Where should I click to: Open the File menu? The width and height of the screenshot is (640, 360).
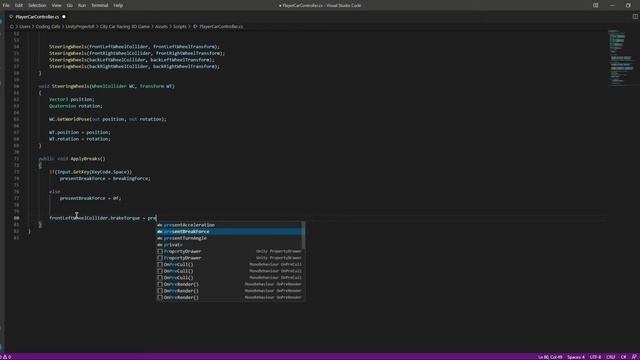(x=6, y=5)
